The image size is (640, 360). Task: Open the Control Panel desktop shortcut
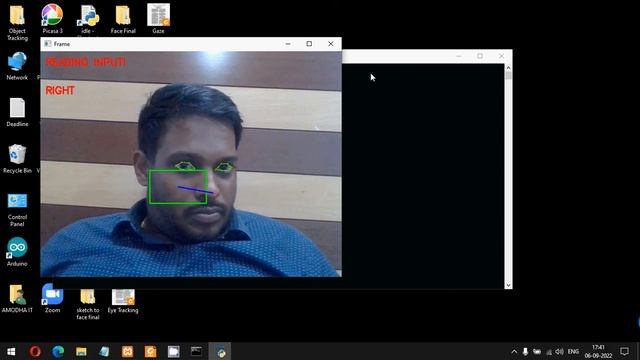point(17,209)
